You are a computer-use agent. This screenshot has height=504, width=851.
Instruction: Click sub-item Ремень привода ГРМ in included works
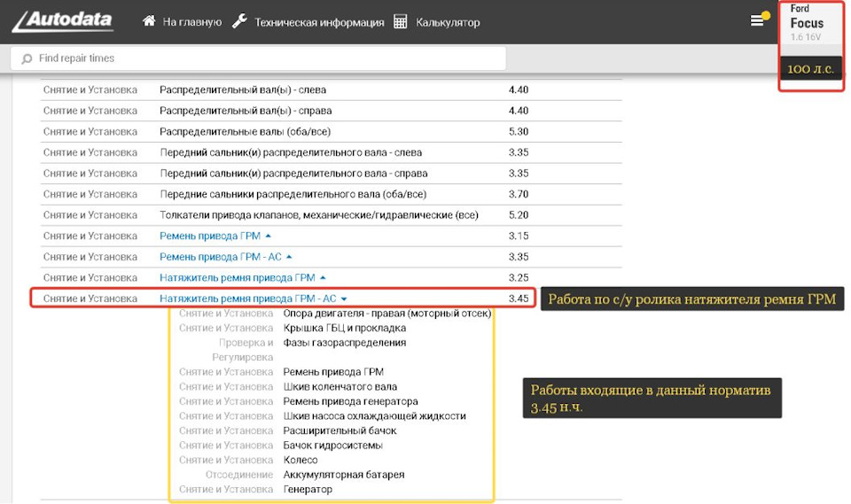tap(333, 372)
